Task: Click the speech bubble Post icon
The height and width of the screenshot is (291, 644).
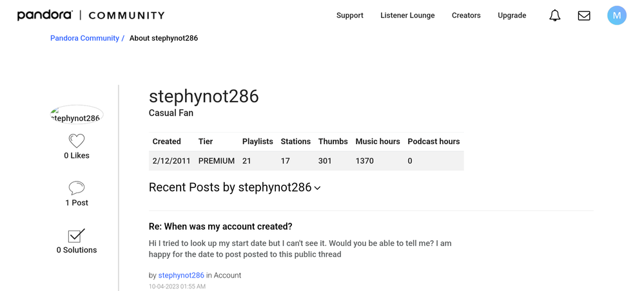Action: (x=77, y=187)
